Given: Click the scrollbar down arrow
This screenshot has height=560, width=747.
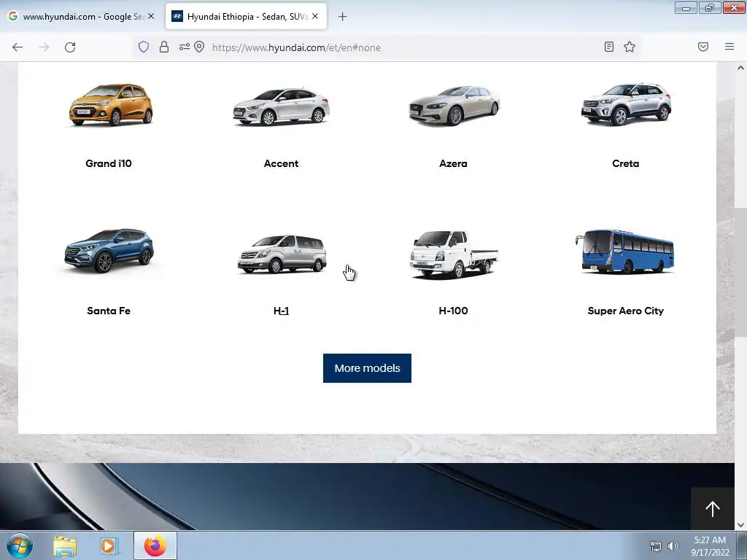Looking at the screenshot, I should 740,524.
